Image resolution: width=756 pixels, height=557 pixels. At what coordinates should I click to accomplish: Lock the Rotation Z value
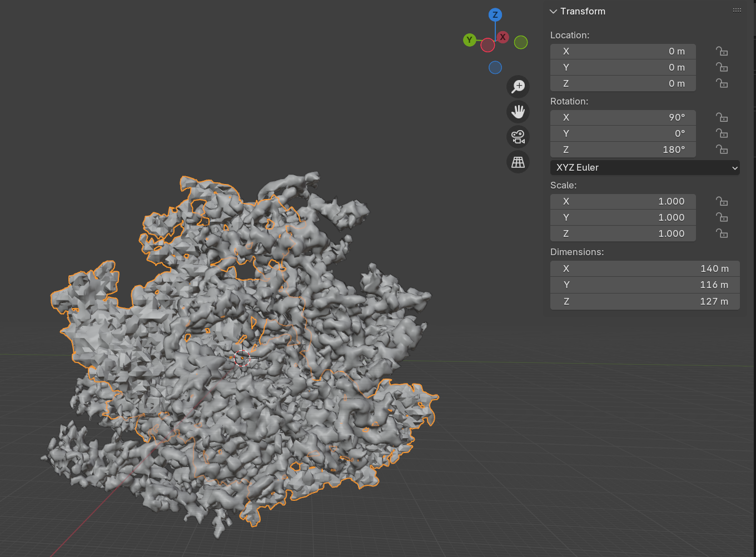(x=722, y=150)
